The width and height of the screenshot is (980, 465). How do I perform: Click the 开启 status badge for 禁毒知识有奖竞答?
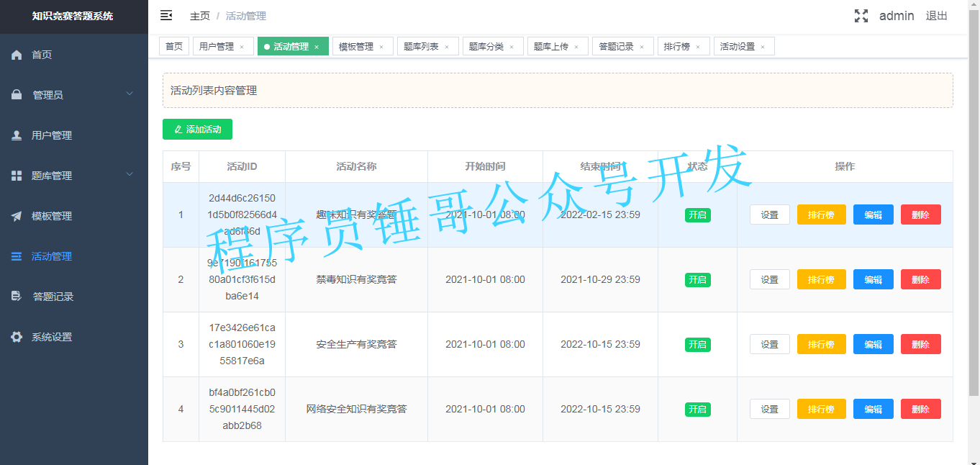pyautogui.click(x=697, y=279)
